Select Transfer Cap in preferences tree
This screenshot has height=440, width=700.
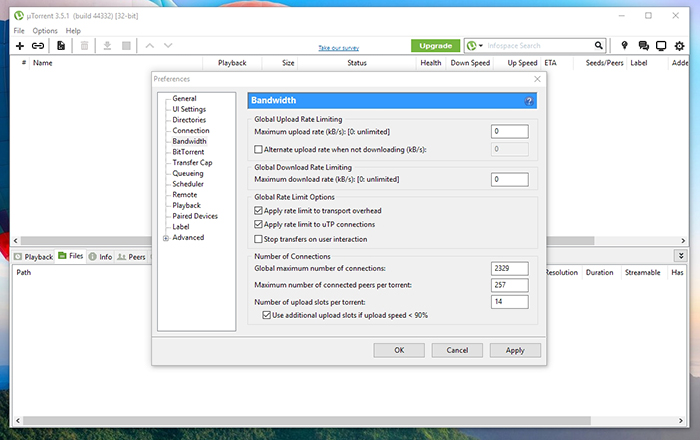[192, 162]
